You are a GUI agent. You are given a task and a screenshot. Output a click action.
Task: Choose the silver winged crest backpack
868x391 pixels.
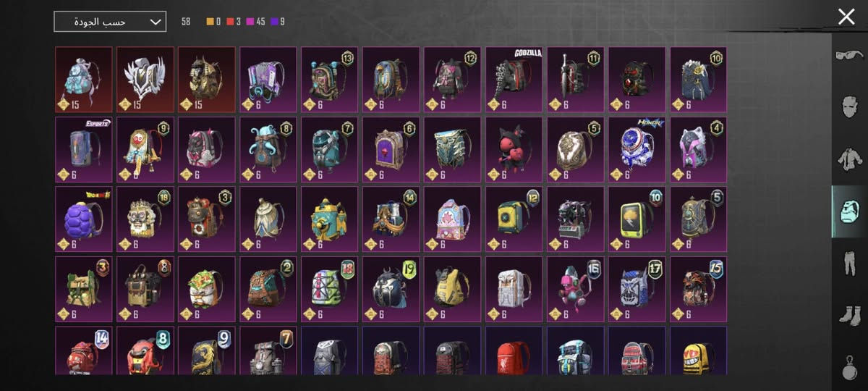pyautogui.click(x=145, y=80)
